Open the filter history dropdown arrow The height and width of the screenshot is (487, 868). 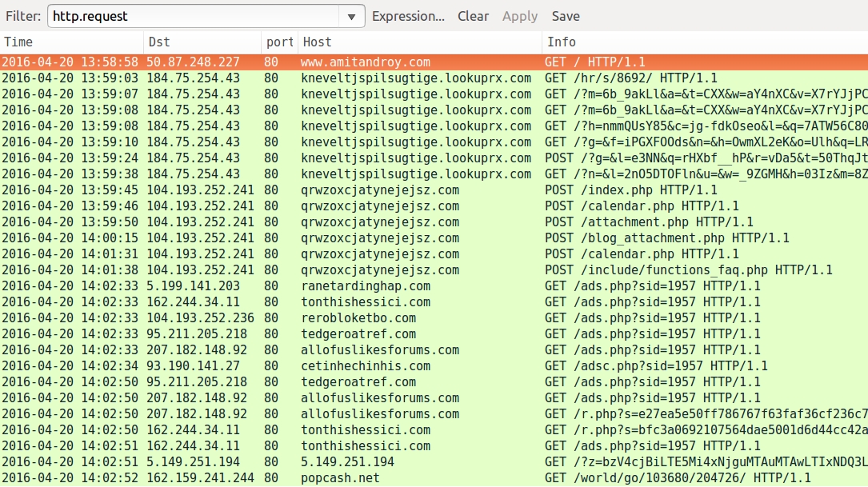tap(351, 16)
